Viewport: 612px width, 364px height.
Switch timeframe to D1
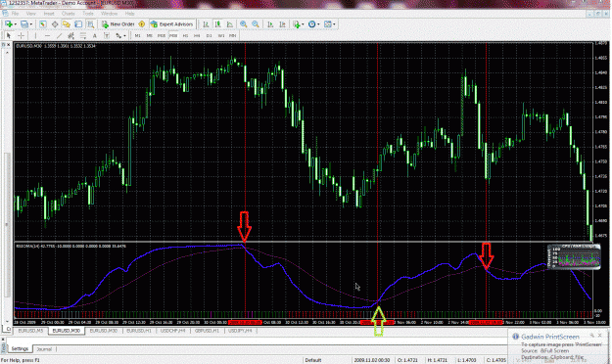[209, 36]
